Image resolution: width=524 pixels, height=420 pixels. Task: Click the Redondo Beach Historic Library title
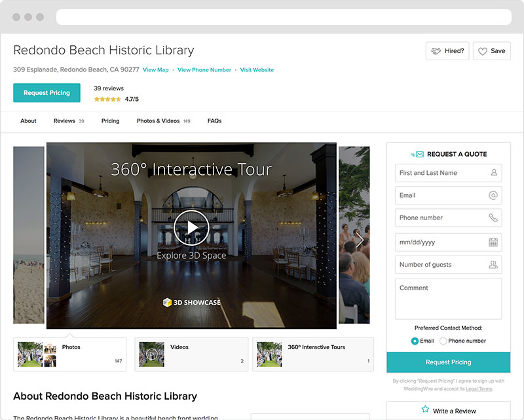(x=103, y=50)
